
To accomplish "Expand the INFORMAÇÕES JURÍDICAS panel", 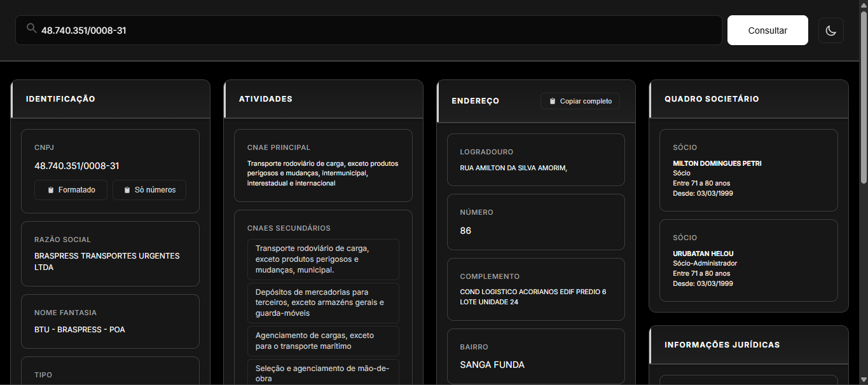I will (x=722, y=344).
